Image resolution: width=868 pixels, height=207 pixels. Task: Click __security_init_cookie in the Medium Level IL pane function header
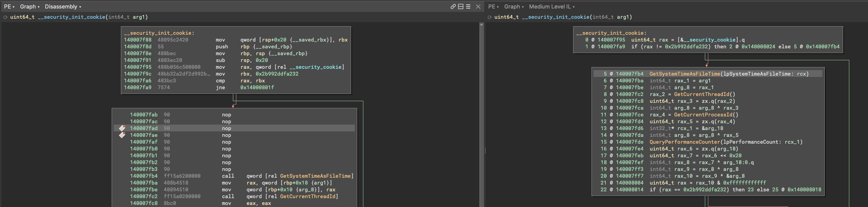point(556,17)
